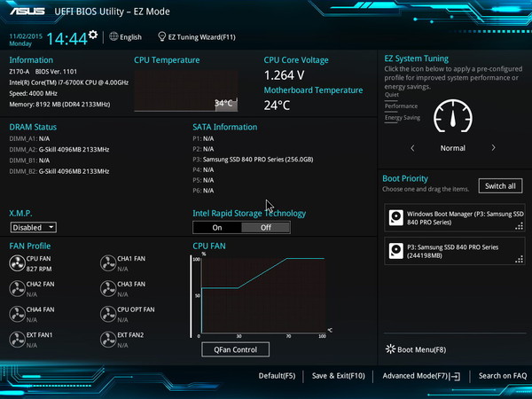The height and width of the screenshot is (399, 532).
Task: Click drag handle on P3 Samsung SSD entry
Action: pos(519,260)
